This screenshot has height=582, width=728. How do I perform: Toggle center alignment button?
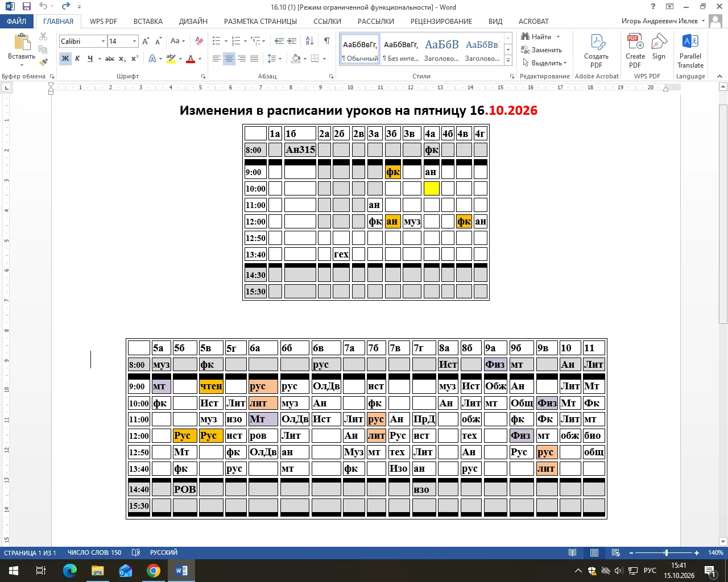(229, 59)
